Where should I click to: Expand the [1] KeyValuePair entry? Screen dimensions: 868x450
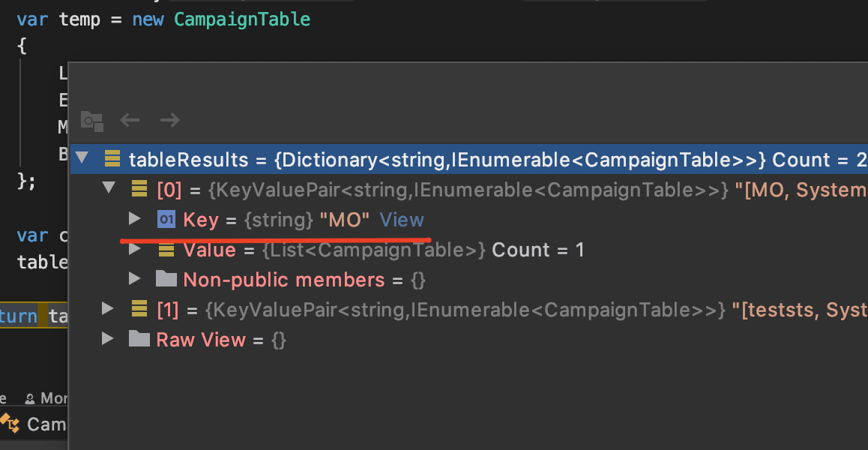click(108, 309)
